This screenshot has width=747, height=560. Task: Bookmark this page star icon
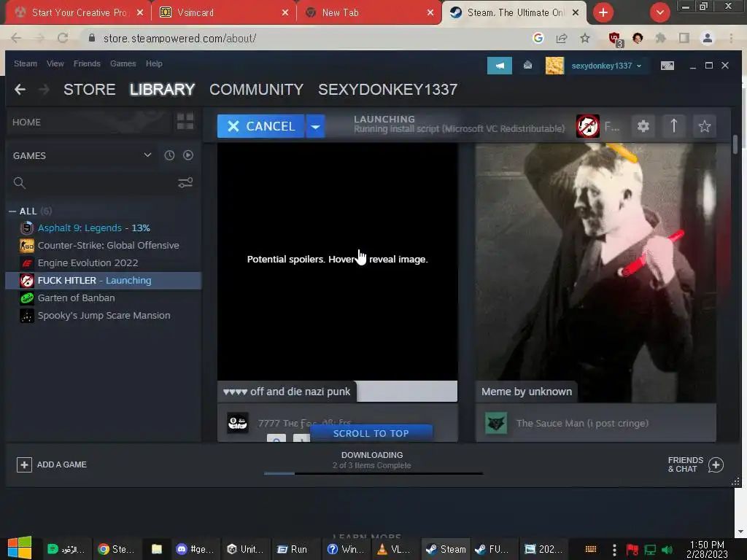585,38
